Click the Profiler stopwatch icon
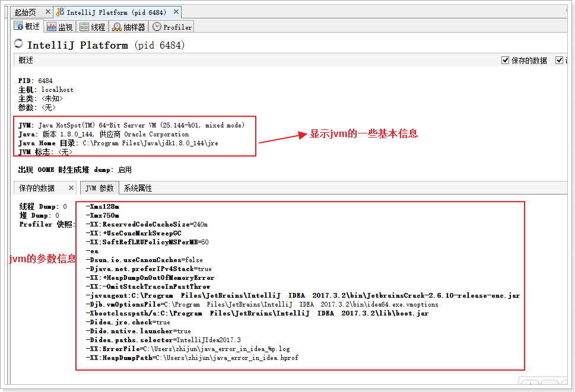 [157, 27]
